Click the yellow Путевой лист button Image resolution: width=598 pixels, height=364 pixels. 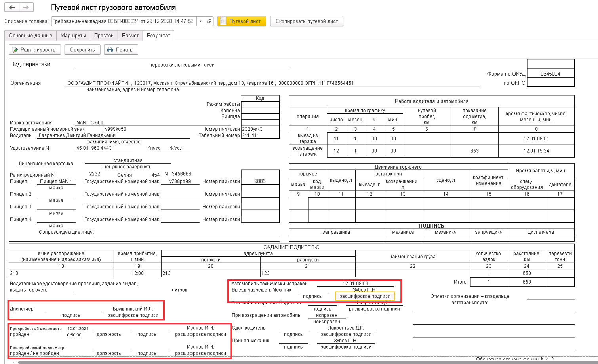(241, 21)
